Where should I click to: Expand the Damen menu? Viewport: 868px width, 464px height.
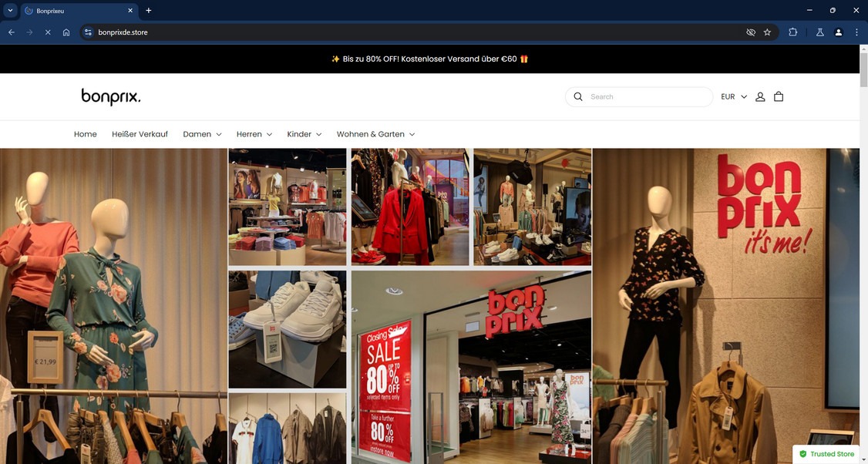click(x=202, y=134)
